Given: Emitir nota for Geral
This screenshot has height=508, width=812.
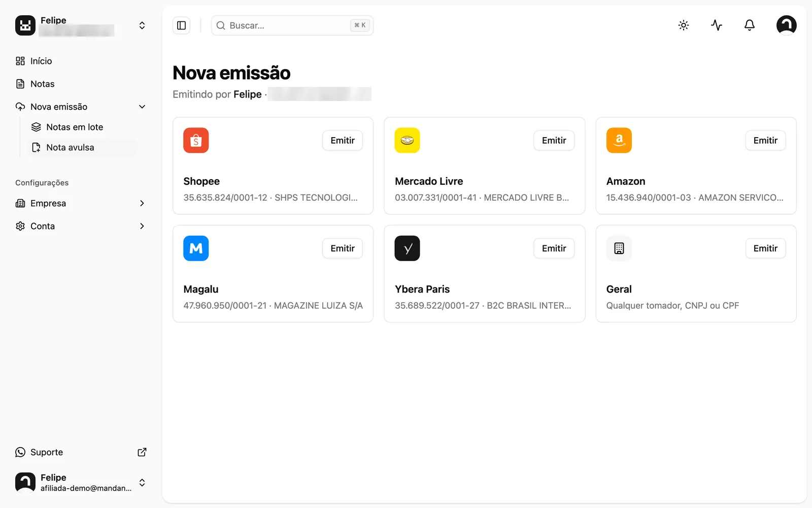Looking at the screenshot, I should 765,248.
